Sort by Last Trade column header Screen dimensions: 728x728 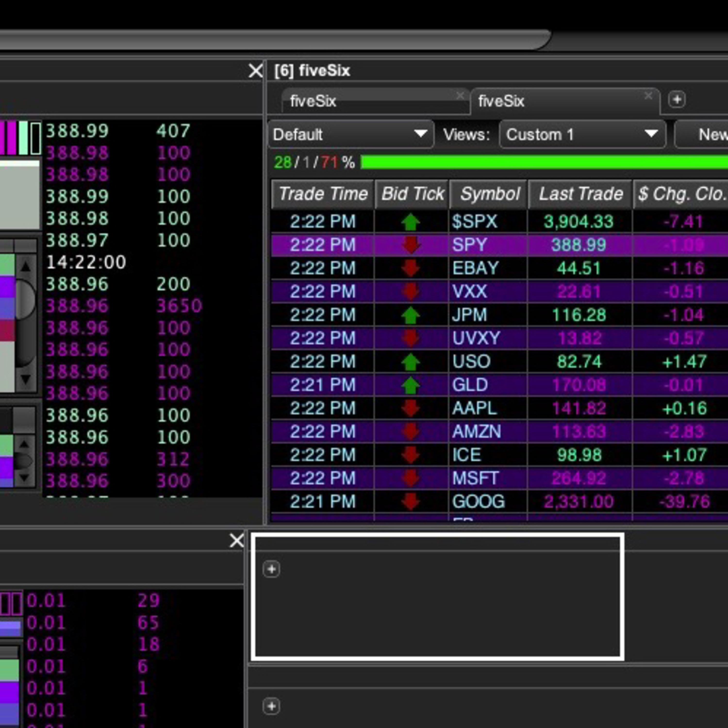[x=580, y=194]
